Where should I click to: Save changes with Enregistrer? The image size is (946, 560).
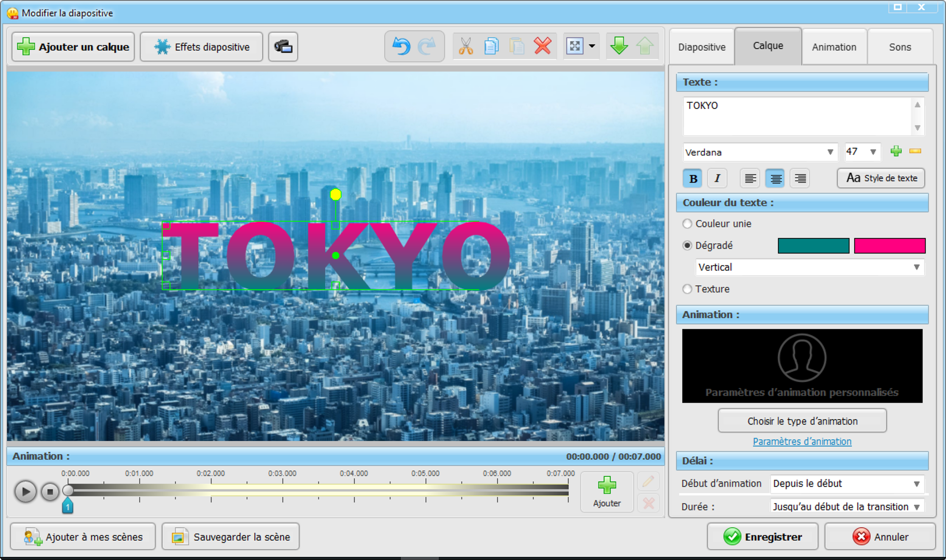762,537
